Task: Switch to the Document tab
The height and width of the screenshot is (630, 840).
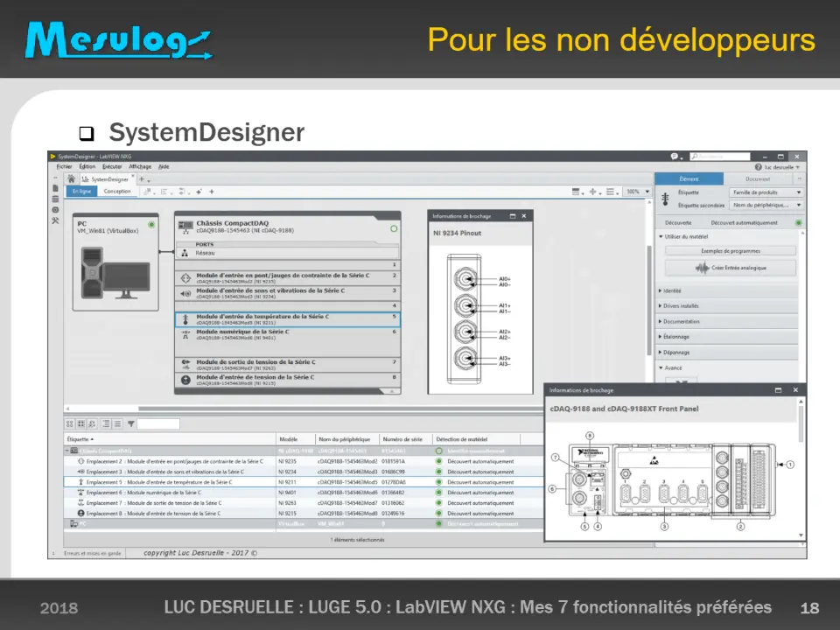Action: coord(758,178)
